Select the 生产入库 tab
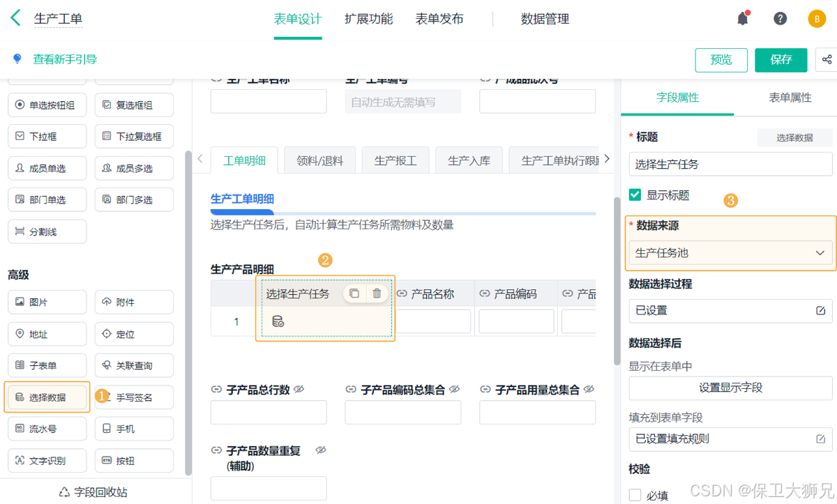This screenshot has height=504, width=837. click(469, 160)
